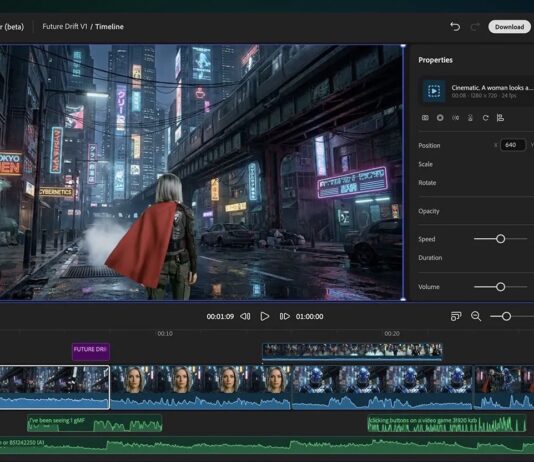Click the Volume label in Properties
Screen dimensions: 534x462
429,287
